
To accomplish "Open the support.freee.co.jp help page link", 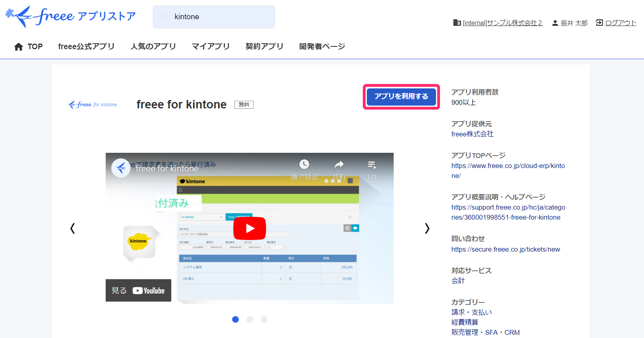I will tap(508, 212).
